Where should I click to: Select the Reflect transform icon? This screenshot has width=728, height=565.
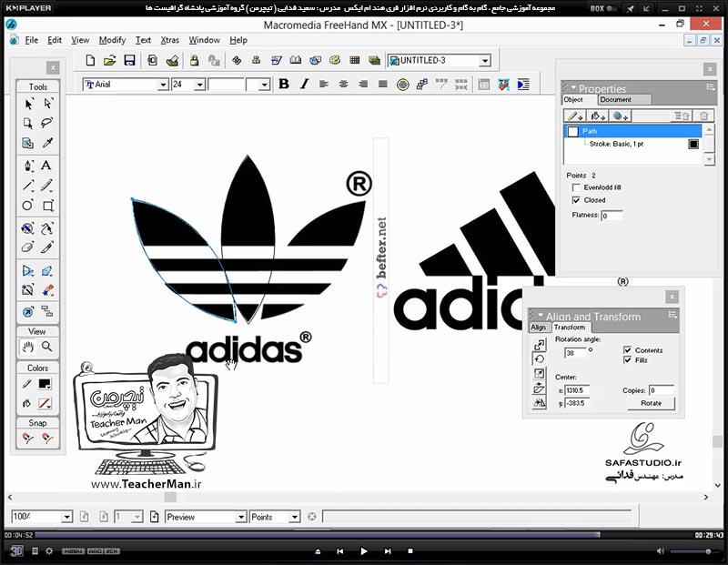(x=539, y=403)
